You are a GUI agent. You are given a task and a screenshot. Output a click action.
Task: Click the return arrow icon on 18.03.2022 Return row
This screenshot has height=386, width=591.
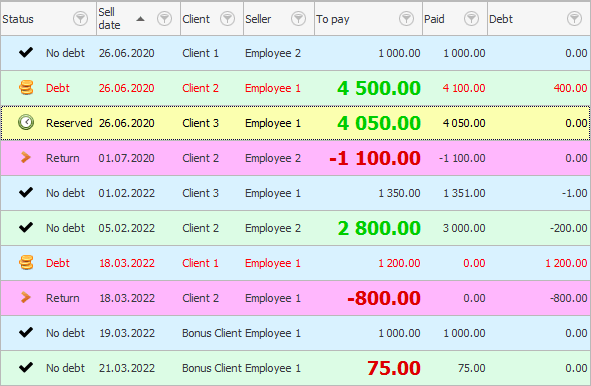[x=26, y=298]
